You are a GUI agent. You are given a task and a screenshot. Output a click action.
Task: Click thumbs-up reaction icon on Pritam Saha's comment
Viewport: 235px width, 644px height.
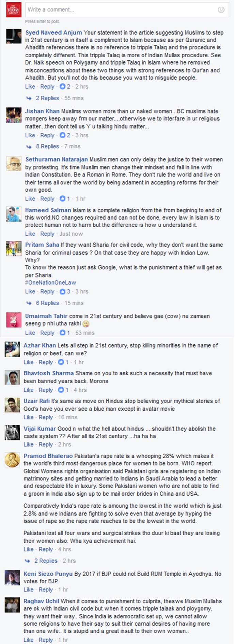62,291
